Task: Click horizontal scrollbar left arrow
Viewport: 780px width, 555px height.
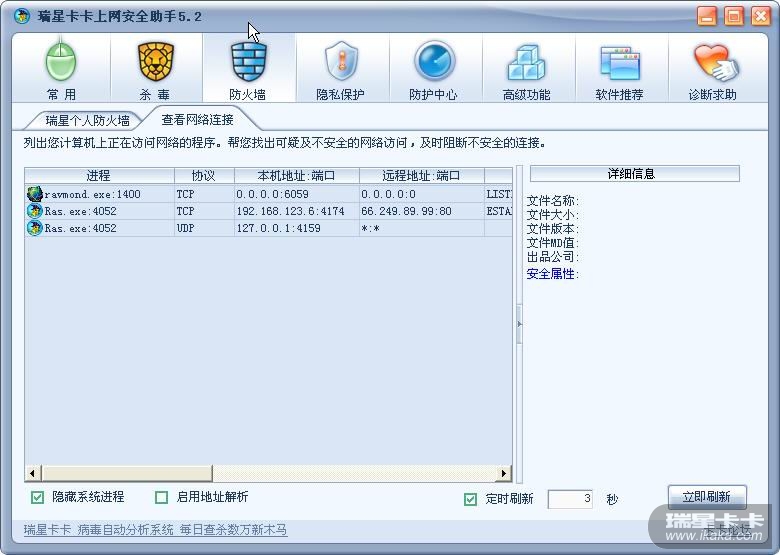Action: pyautogui.click(x=33, y=473)
